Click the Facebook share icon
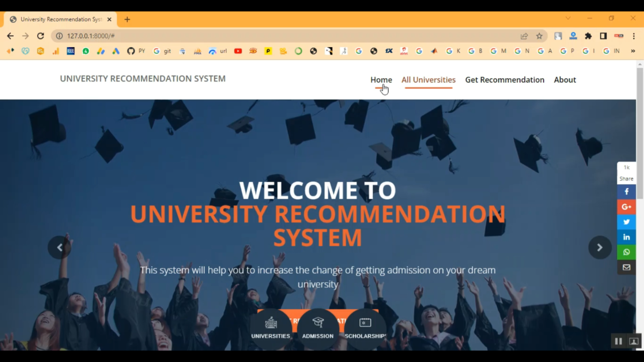 point(626,191)
